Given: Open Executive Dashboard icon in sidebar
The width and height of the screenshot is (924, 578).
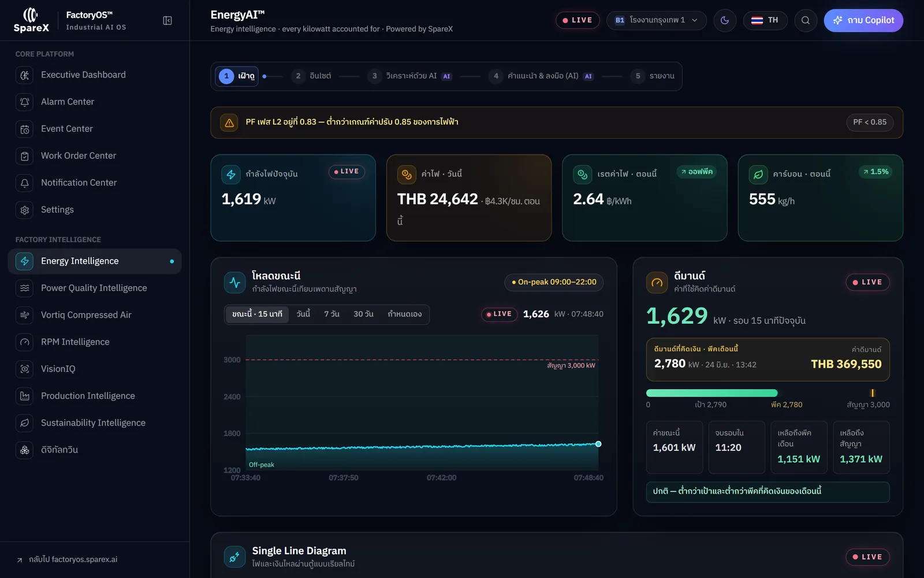Looking at the screenshot, I should pyautogui.click(x=25, y=75).
